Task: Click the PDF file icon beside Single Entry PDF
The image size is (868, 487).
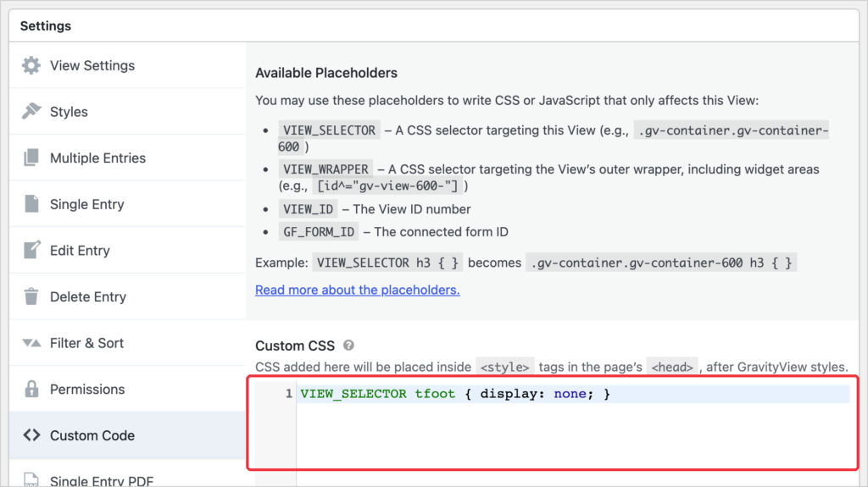Action: point(31,480)
